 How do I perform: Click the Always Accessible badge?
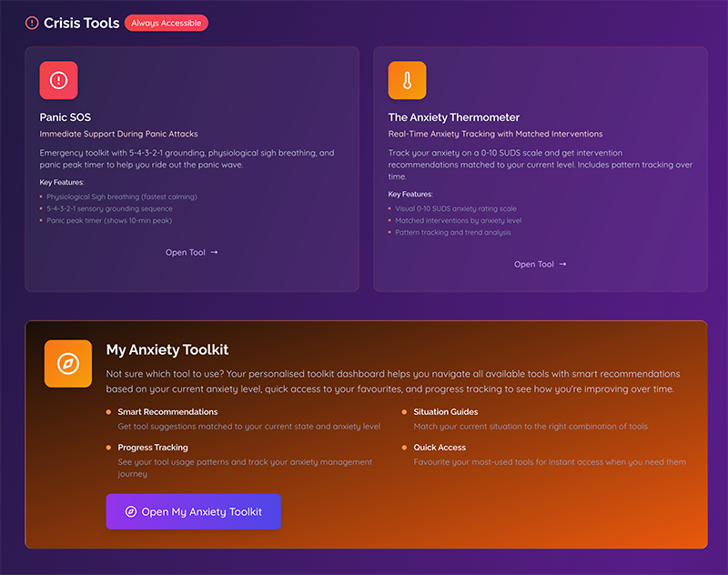pos(166,23)
